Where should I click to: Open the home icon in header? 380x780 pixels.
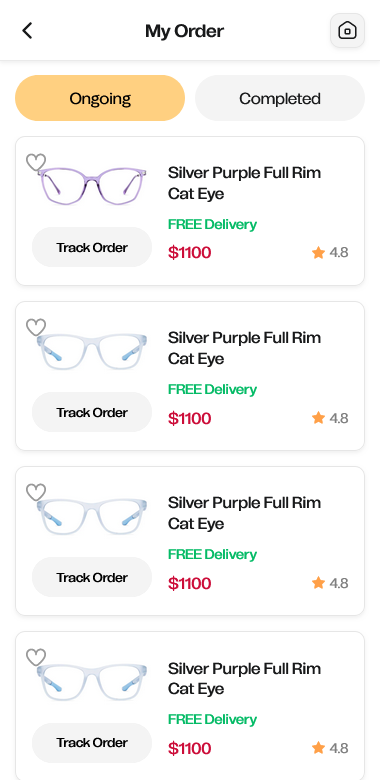click(x=347, y=31)
